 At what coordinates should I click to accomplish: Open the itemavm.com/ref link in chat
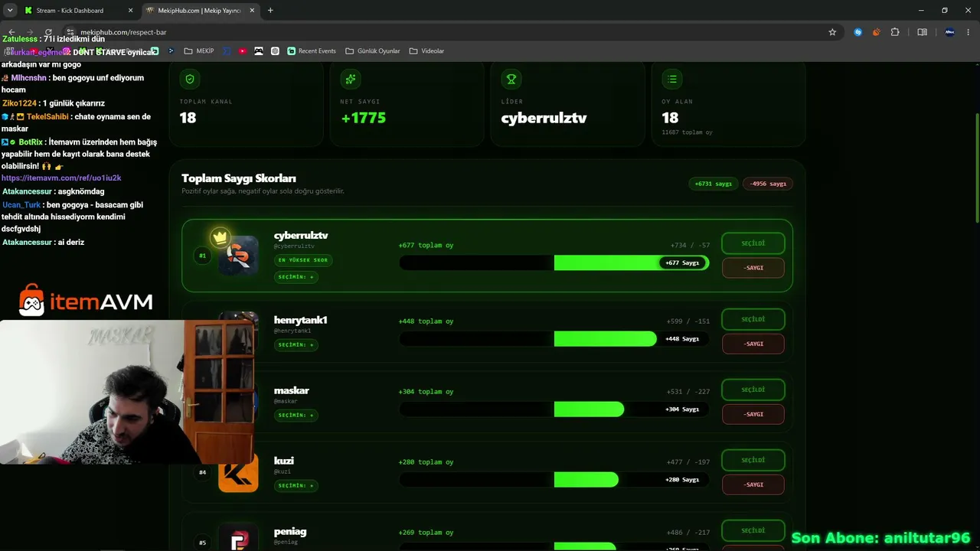tap(61, 178)
